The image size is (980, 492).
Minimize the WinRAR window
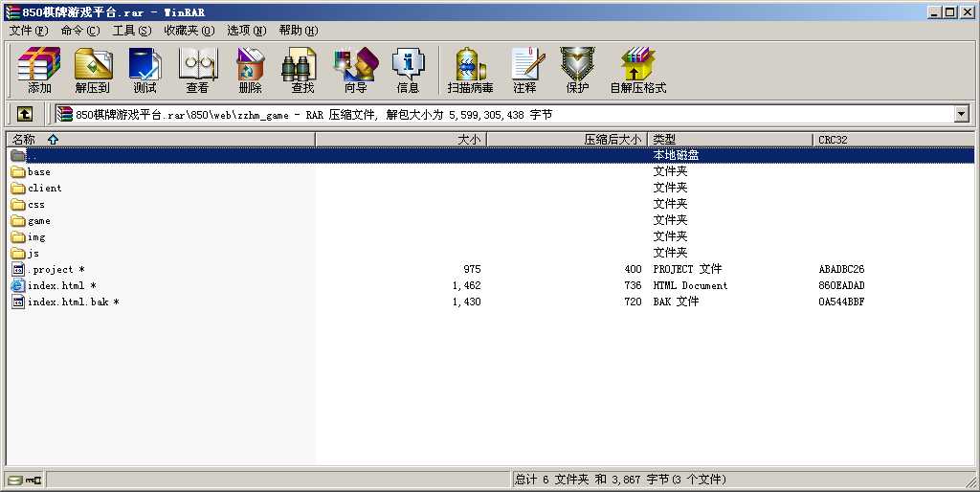pos(935,11)
